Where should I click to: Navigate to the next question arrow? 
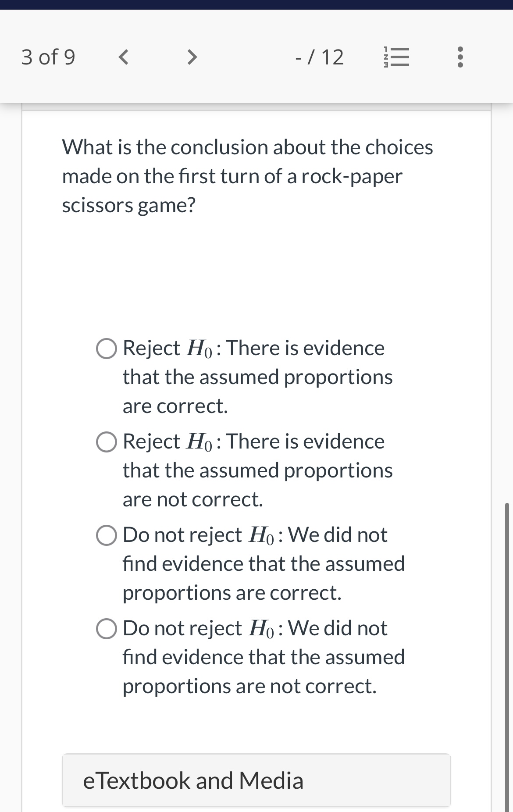pos(191,57)
